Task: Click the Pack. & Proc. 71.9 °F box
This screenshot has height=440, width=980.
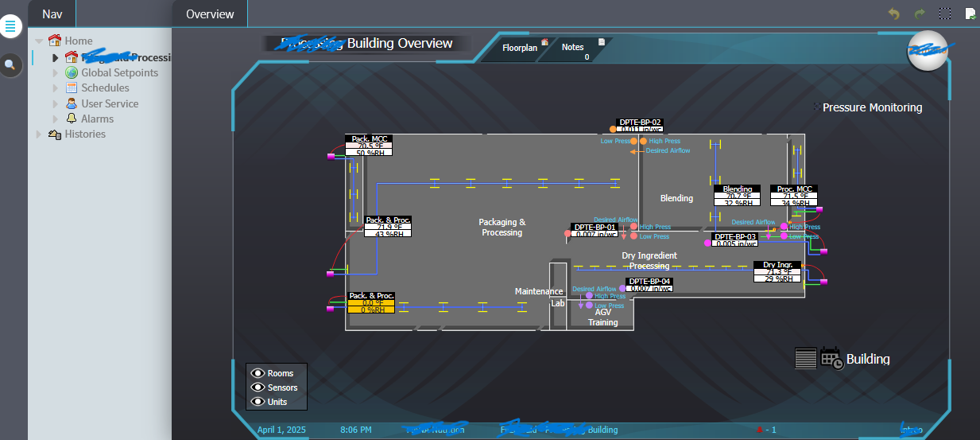Action: 388,227
